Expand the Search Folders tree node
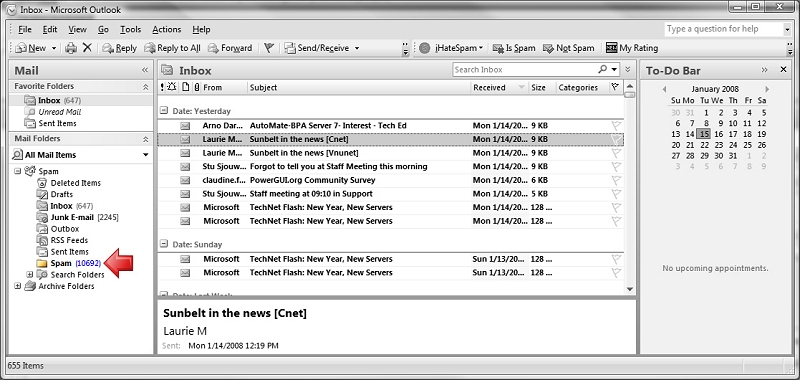Screen dimensions: 800x380 [x=29, y=275]
